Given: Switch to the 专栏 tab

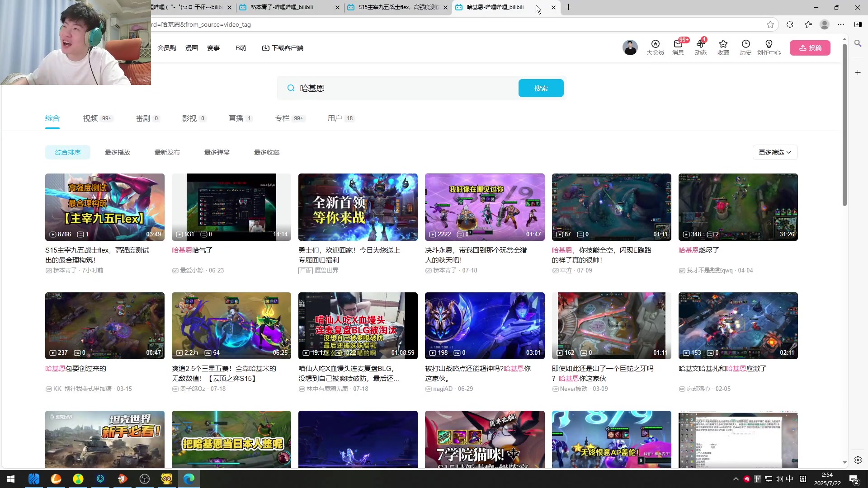Looking at the screenshot, I should pyautogui.click(x=290, y=118).
